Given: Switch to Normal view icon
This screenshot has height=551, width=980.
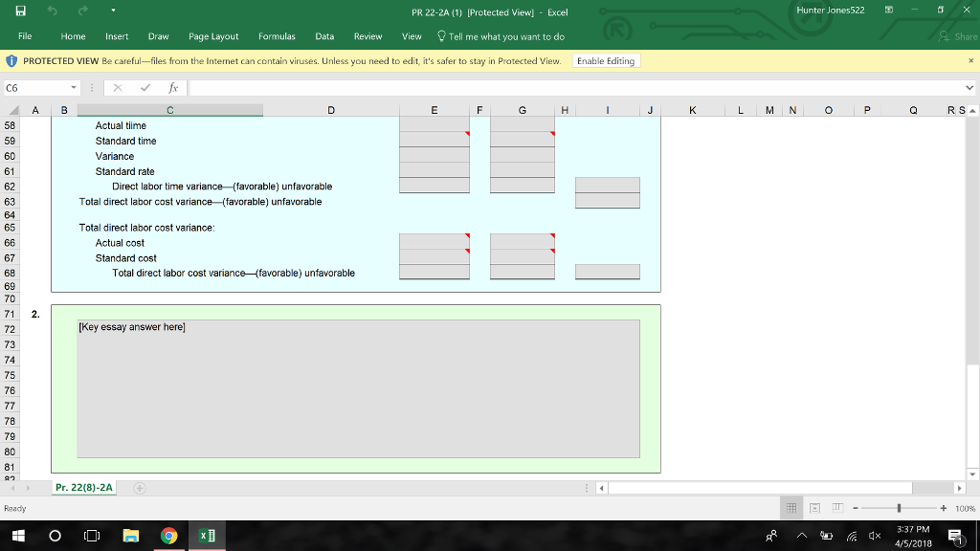Looking at the screenshot, I should pos(791,508).
